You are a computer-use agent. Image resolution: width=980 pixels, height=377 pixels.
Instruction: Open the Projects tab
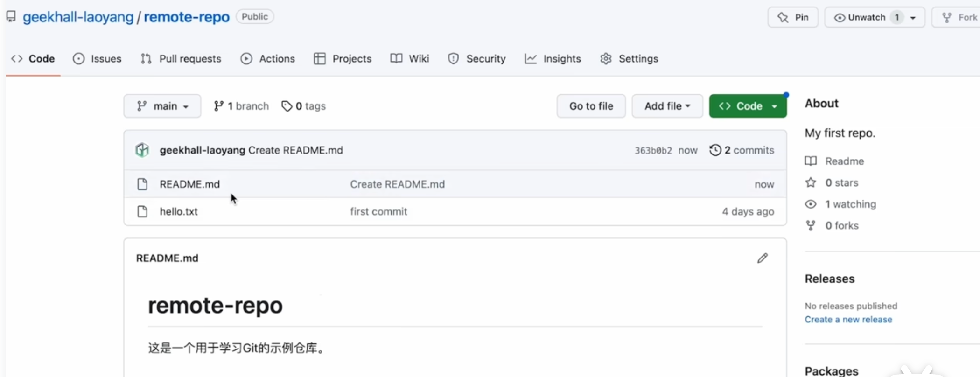pyautogui.click(x=343, y=59)
